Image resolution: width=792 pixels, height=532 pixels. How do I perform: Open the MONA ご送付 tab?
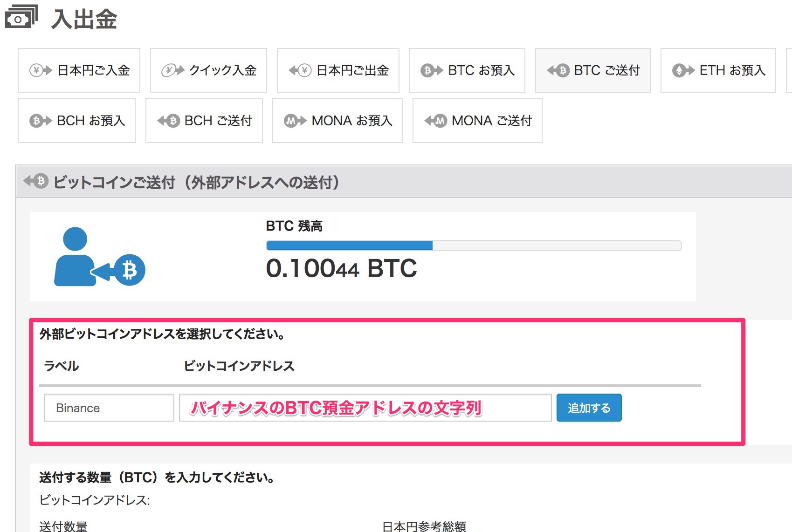[477, 121]
